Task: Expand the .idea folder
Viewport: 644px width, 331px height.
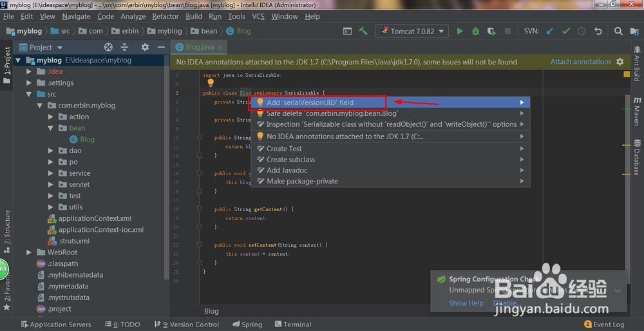Action: point(29,71)
